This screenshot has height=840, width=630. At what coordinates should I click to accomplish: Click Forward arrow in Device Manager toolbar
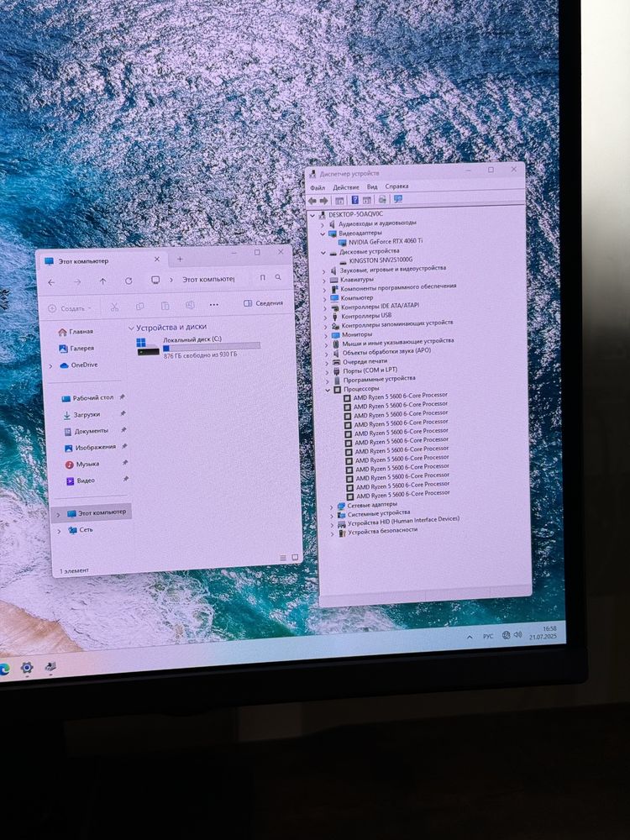click(323, 201)
